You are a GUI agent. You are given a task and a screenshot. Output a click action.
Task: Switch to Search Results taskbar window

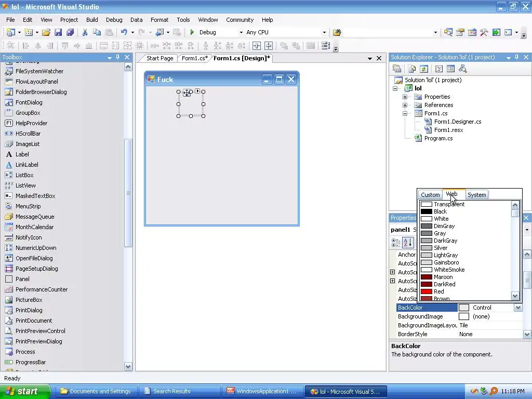179,391
